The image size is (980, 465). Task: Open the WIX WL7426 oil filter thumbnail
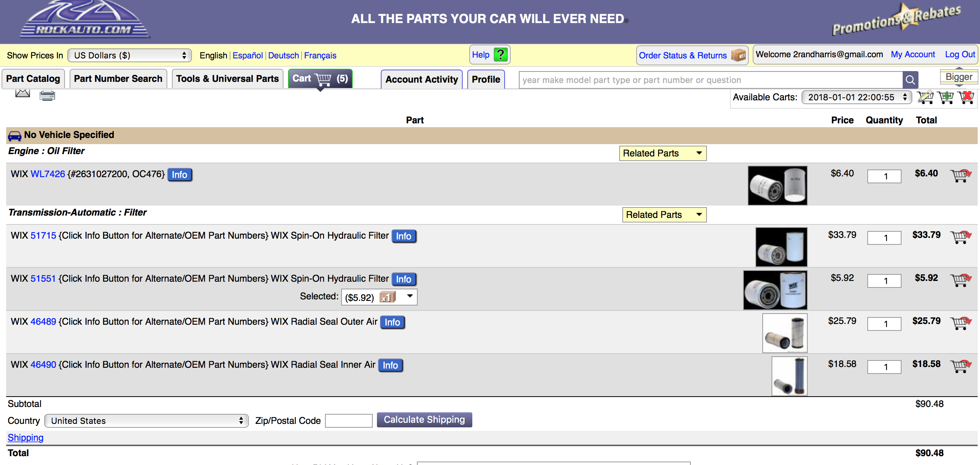point(777,185)
